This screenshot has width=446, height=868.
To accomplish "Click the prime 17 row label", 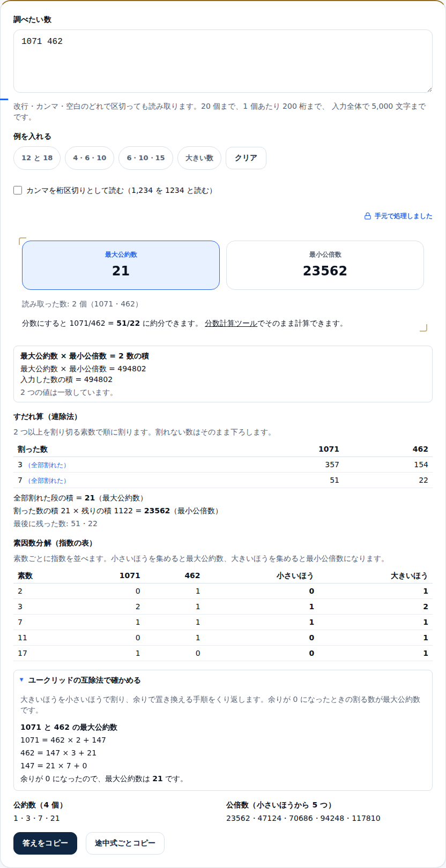I will click(22, 654).
